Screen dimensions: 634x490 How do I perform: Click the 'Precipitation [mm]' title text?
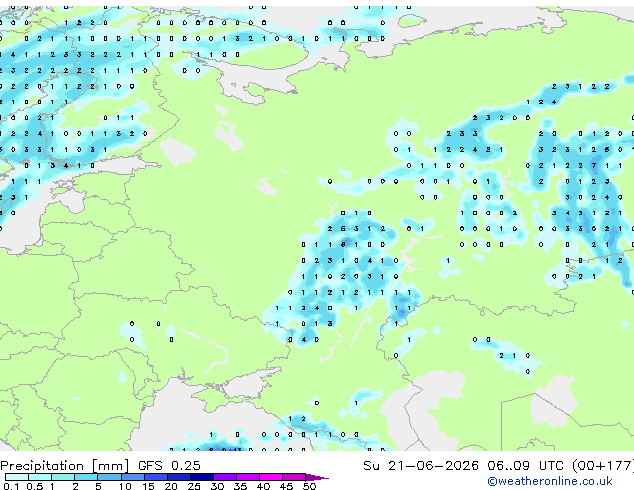coord(65,466)
